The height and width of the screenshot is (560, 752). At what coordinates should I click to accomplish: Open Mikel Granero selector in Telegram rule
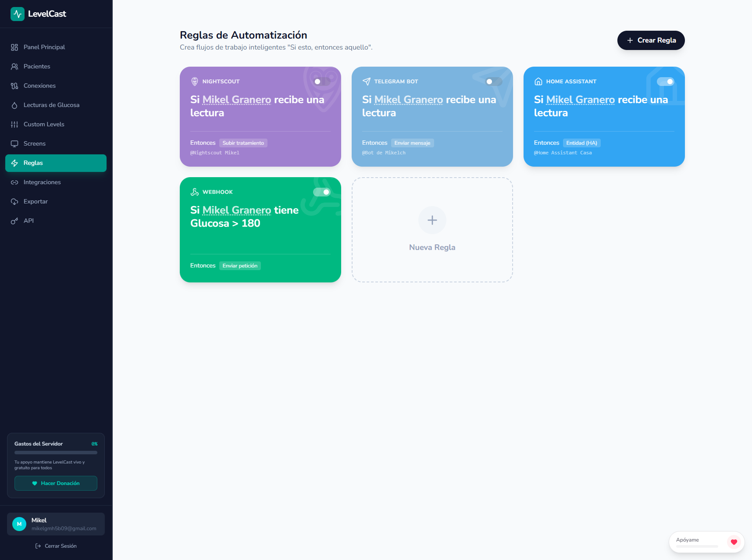pyautogui.click(x=409, y=100)
